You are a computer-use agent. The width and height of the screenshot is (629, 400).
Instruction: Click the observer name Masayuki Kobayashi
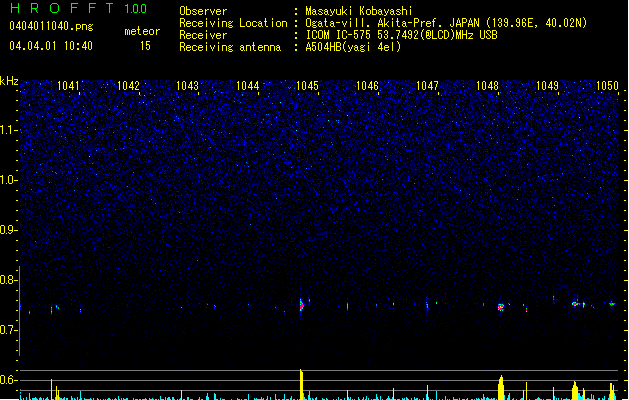(x=359, y=11)
